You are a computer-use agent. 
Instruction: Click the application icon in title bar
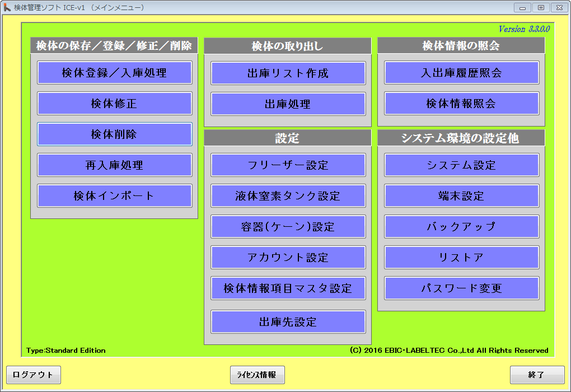[7, 7]
